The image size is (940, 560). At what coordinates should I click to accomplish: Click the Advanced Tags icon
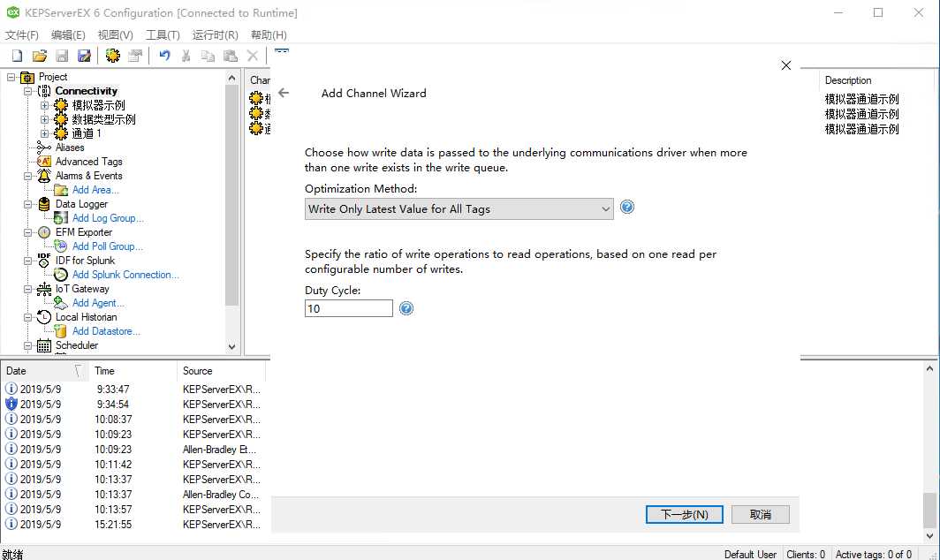point(44,162)
